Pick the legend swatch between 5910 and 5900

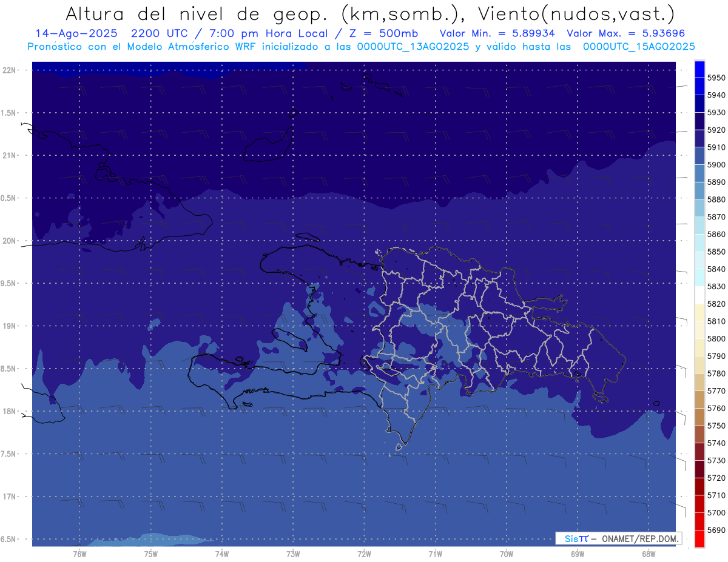(699, 156)
